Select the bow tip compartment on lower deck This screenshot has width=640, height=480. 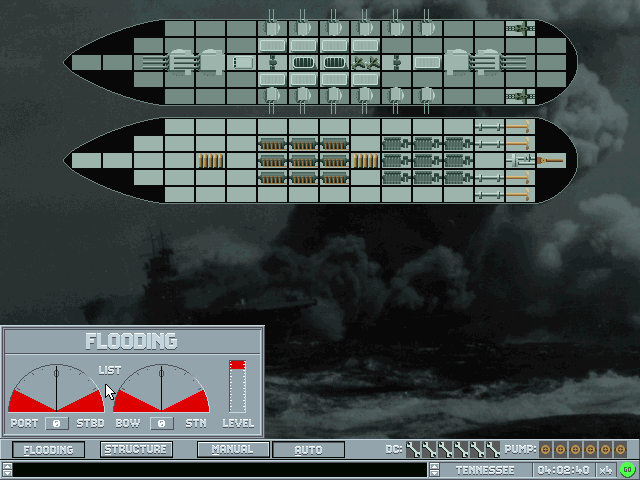86,161
